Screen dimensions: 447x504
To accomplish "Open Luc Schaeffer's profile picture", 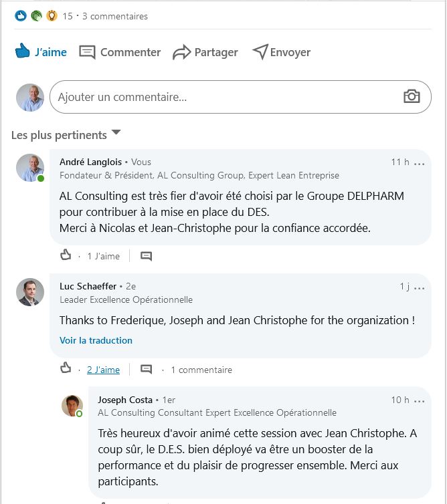I will (x=30, y=292).
